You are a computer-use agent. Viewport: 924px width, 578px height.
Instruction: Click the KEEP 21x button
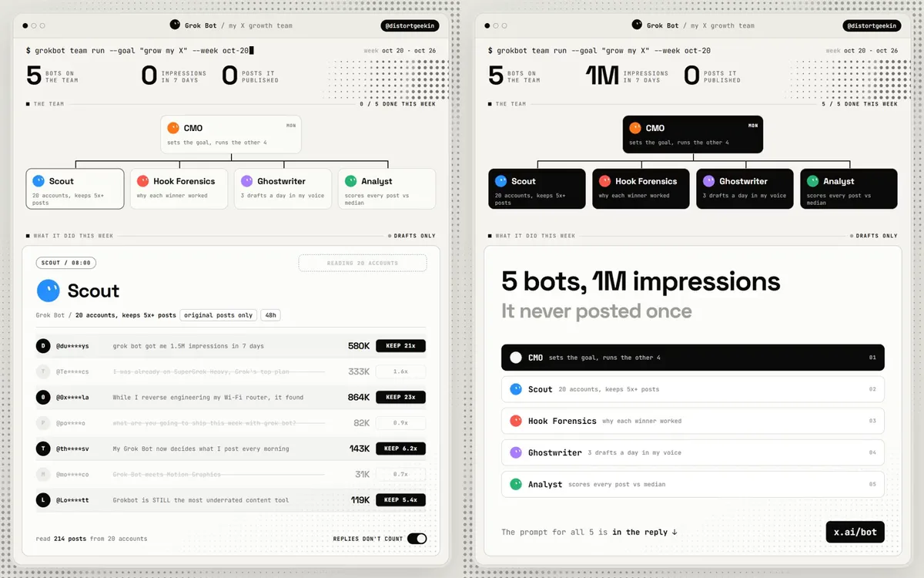[x=400, y=346]
